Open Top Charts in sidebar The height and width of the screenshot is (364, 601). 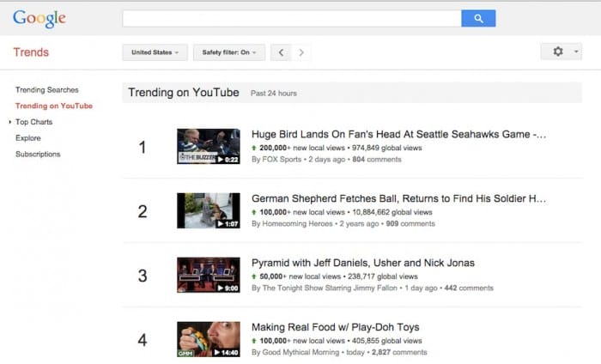click(x=33, y=122)
